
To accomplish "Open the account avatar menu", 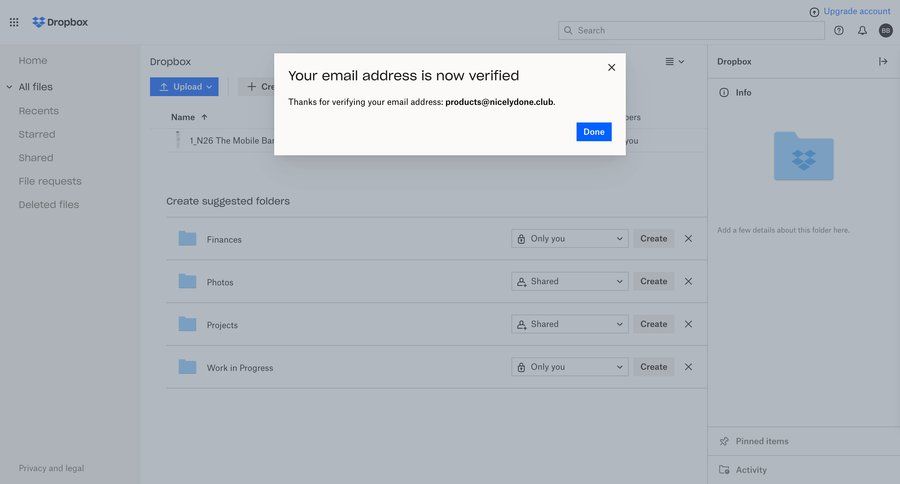I will pos(886,30).
